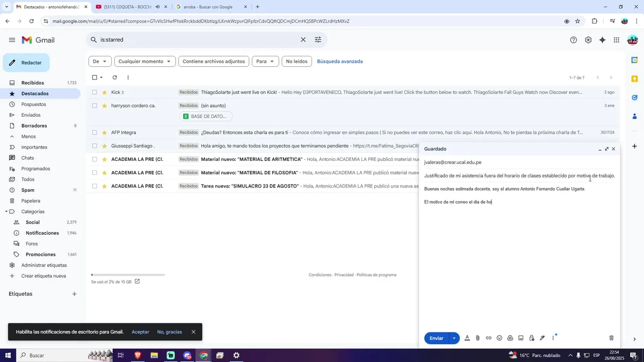This screenshot has width=644, height=362.
Task: Open the De sender filter dropdown
Action: pos(100,61)
